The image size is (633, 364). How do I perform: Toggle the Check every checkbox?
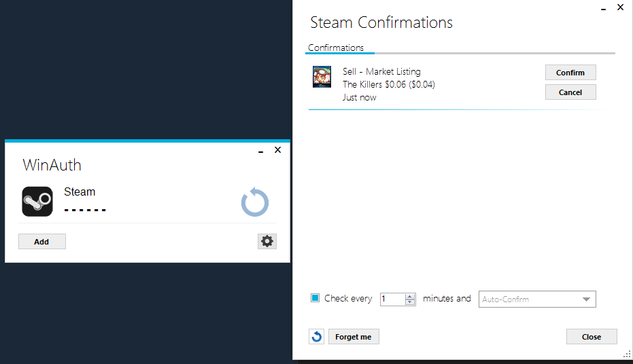point(315,298)
